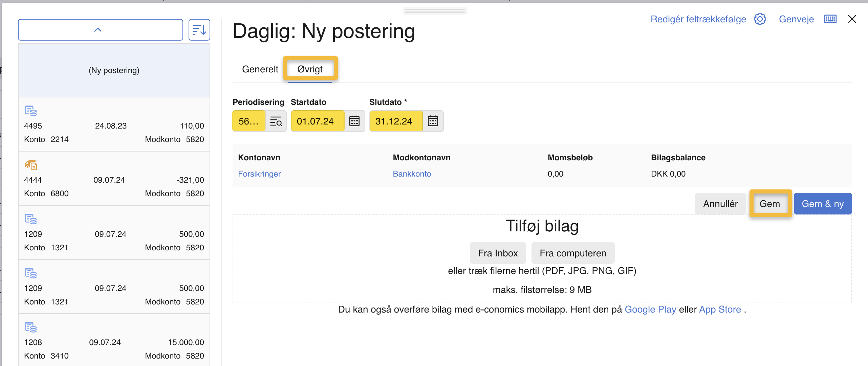Save the posting with Gem
This screenshot has height=366, width=868.
[770, 203]
